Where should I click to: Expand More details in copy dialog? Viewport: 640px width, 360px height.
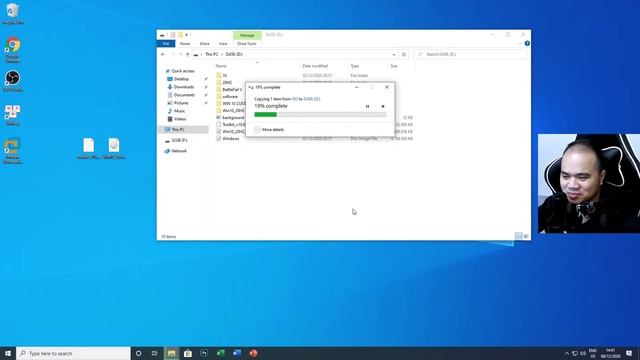pos(269,129)
